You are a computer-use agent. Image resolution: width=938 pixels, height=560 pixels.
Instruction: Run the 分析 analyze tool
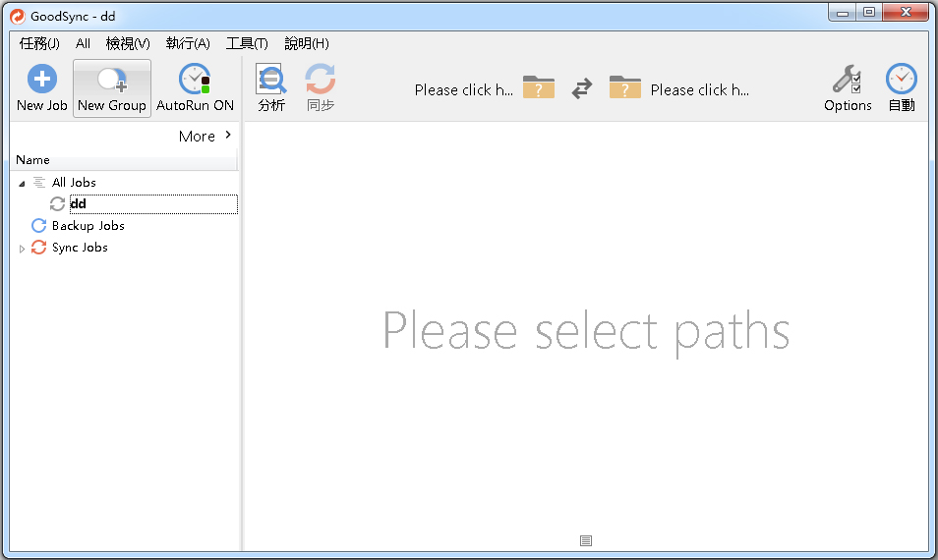click(x=271, y=87)
